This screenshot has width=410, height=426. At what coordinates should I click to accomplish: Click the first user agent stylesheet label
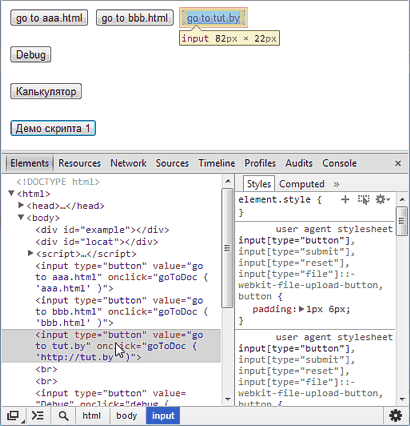tap(334, 229)
